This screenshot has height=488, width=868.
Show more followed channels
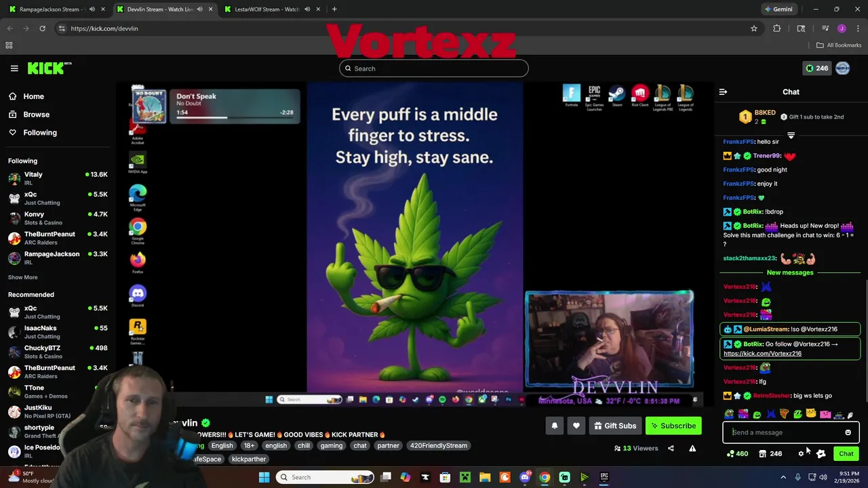click(23, 277)
